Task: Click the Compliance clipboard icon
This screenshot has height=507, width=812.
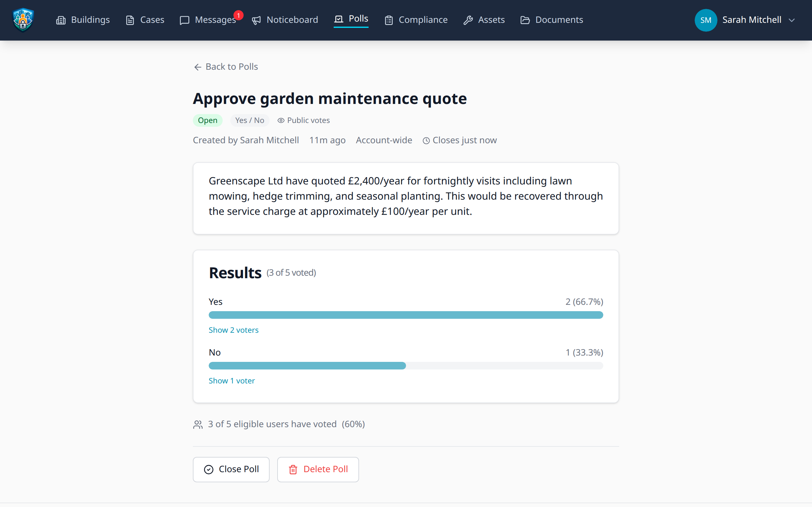Action: (x=389, y=20)
